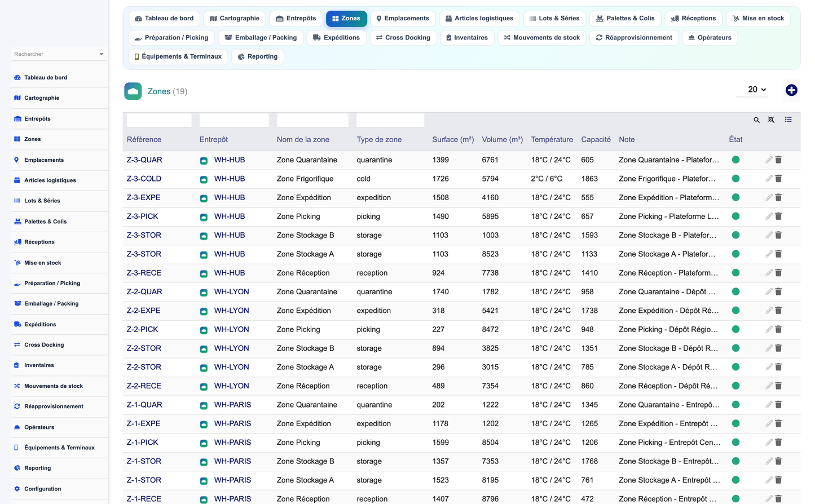Open the WH-LYON warehouse link in Z-2-EXPE row
The height and width of the screenshot is (504, 815).
click(231, 311)
